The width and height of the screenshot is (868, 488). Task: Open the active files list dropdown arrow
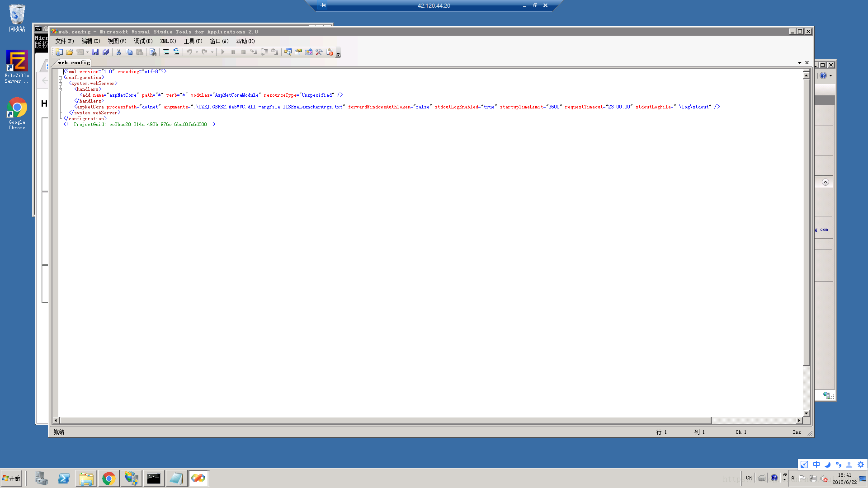point(799,63)
